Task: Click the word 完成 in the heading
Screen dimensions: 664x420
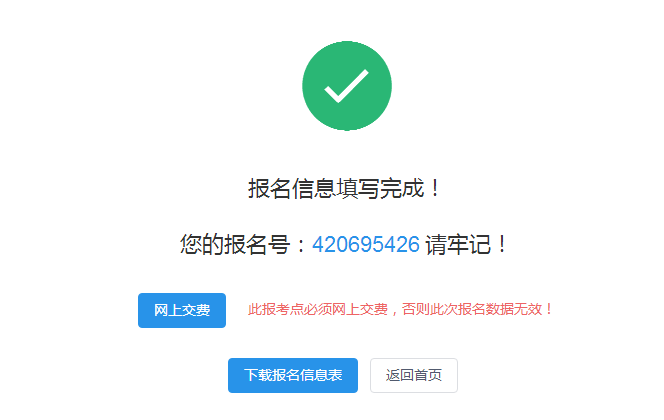Action: [x=402, y=188]
